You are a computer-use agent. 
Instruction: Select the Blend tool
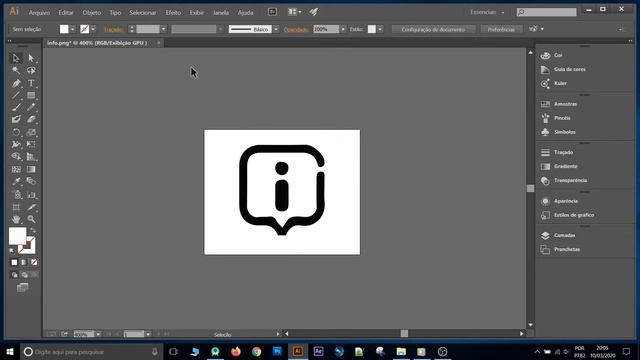click(31, 181)
